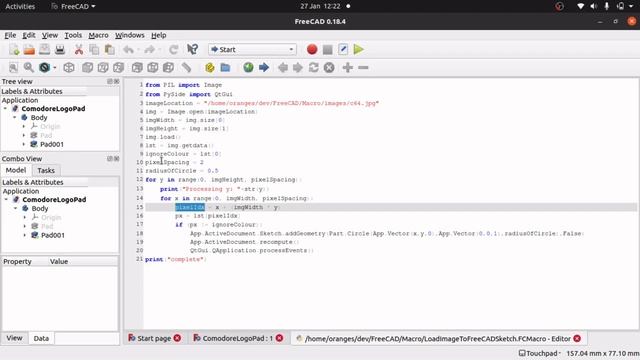Activate the What's This help pointer

[192, 49]
